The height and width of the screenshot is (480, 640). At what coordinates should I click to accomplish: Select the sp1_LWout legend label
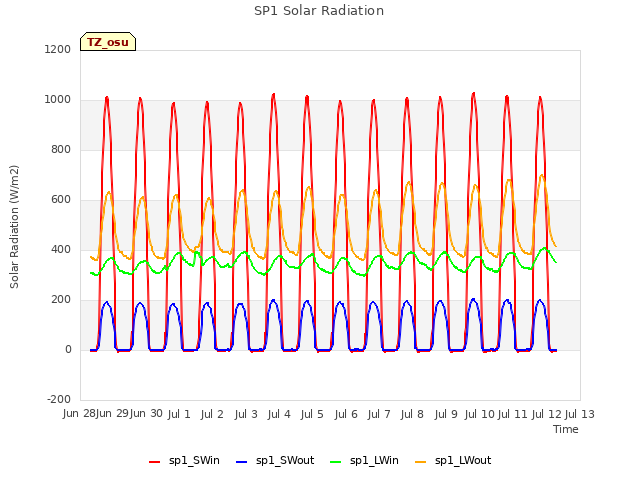(463, 460)
